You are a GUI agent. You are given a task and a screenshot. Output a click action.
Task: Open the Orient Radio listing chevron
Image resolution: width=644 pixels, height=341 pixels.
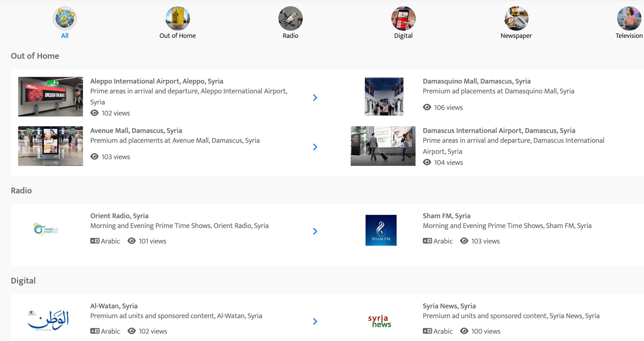click(315, 231)
